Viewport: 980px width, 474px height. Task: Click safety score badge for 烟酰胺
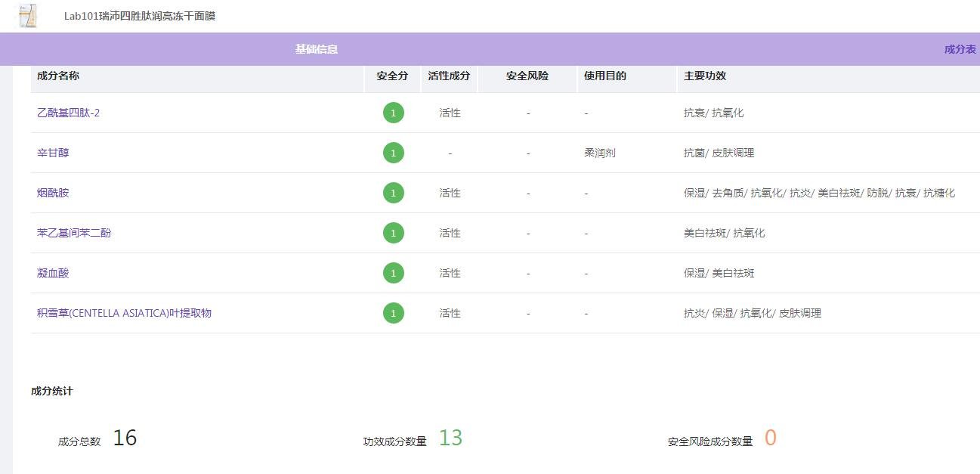pos(393,194)
